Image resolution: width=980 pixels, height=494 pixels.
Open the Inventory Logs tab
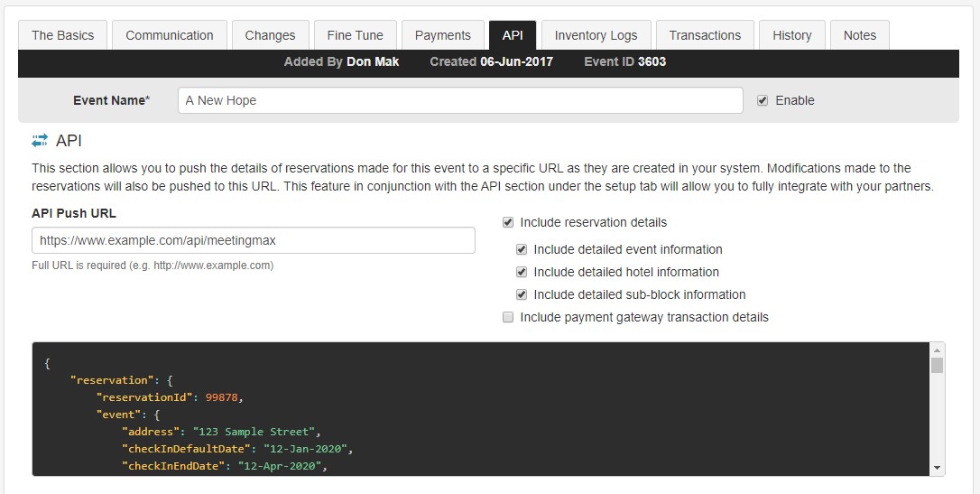(596, 35)
